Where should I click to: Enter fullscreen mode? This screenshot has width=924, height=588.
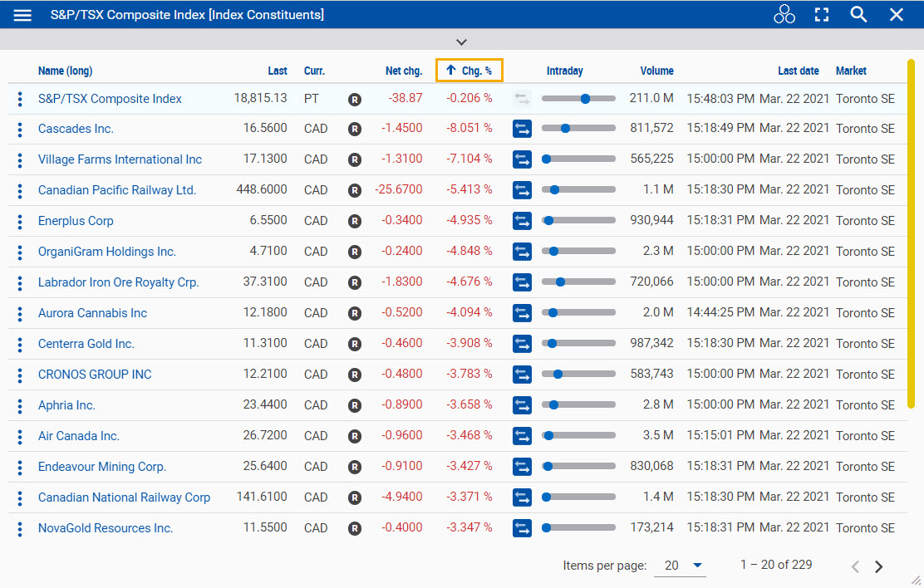pos(821,14)
